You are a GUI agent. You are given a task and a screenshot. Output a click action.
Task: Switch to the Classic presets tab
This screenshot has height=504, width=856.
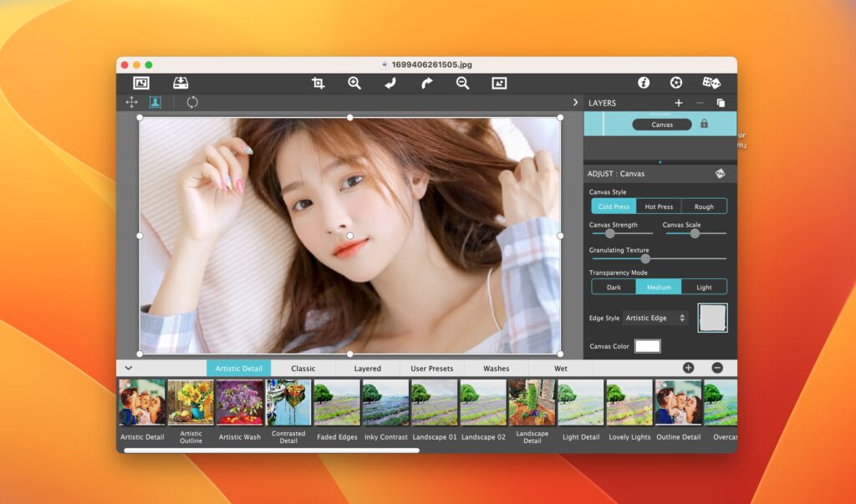pos(303,368)
